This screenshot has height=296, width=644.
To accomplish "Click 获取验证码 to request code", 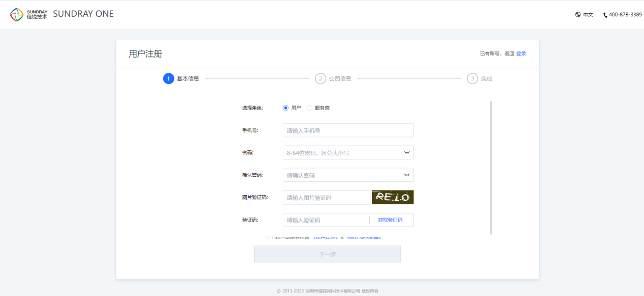I will (x=390, y=220).
